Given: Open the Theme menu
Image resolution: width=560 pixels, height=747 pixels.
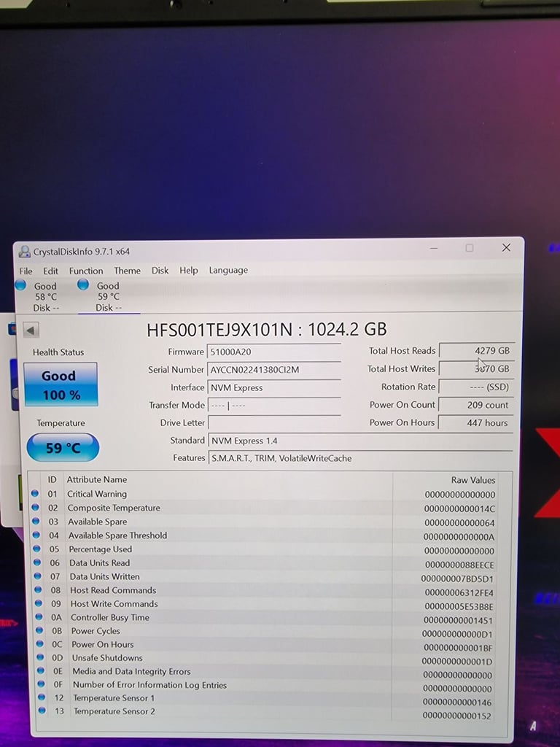Looking at the screenshot, I should (x=127, y=271).
